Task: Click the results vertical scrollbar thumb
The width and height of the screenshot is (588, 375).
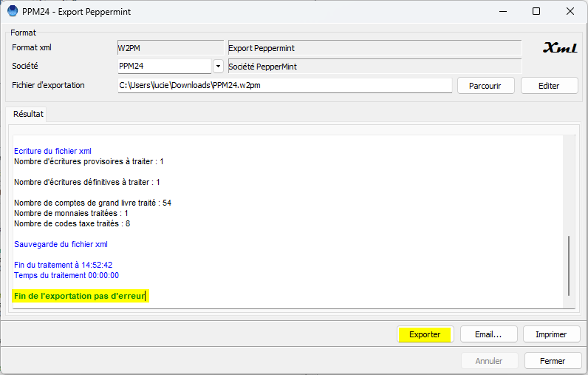Action: (569, 266)
